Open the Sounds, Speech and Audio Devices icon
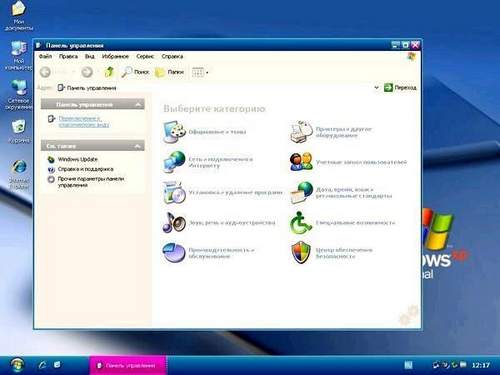Image resolution: width=500 pixels, height=375 pixels. pos(174,222)
